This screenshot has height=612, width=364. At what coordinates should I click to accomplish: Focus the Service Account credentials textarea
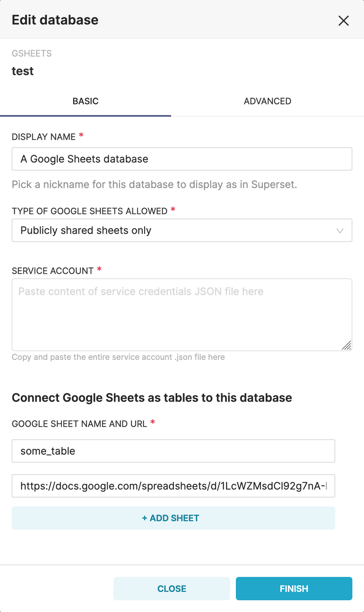coord(182,312)
